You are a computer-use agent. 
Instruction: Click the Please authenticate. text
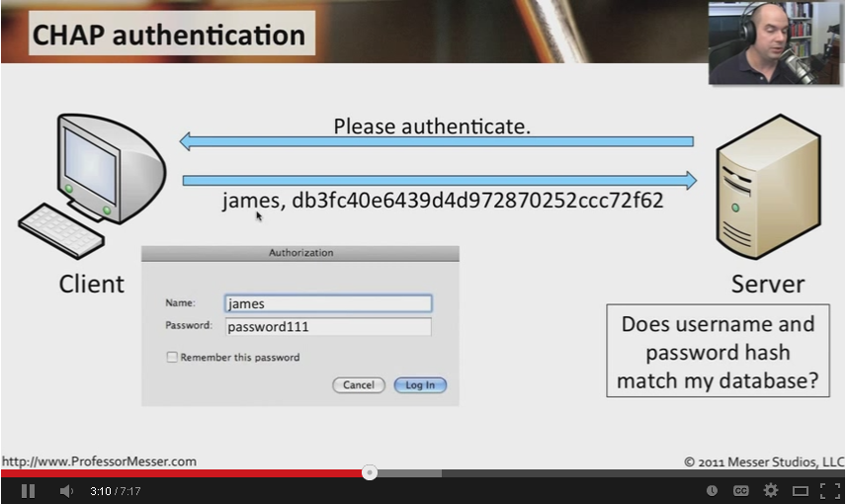432,126
